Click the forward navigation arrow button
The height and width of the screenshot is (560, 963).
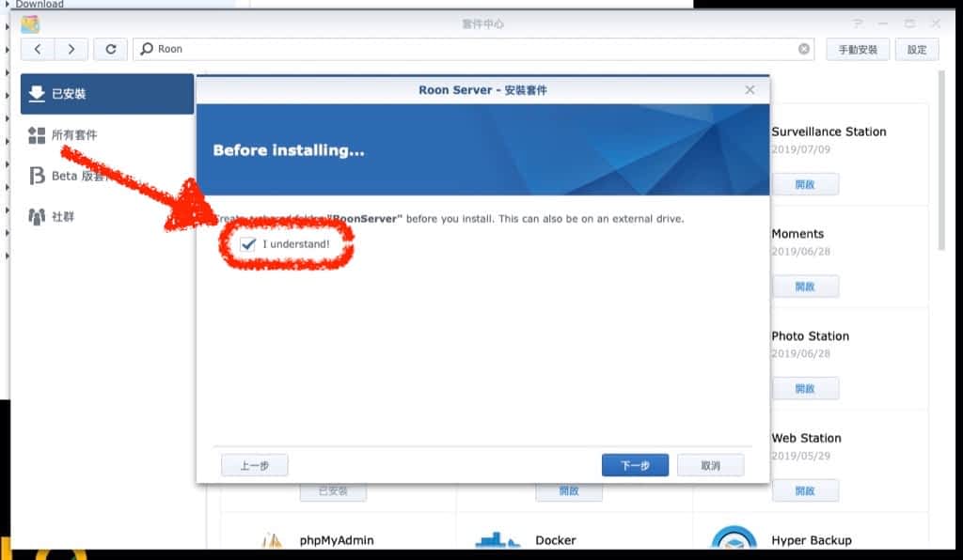click(71, 49)
